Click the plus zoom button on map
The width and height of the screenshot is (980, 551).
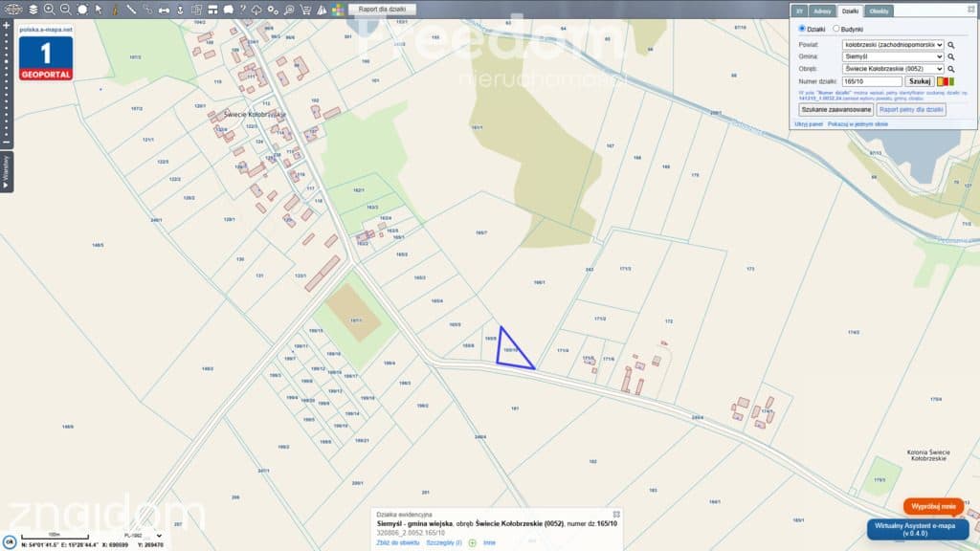click(x=7, y=25)
